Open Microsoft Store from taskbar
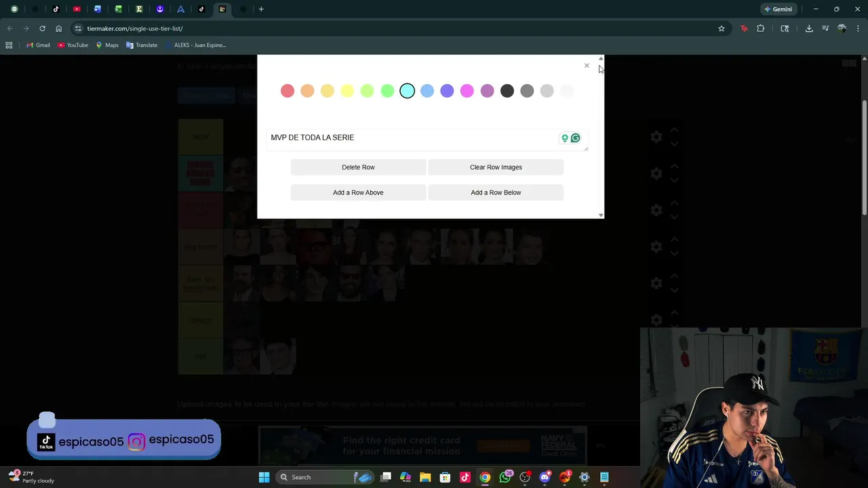 point(445,477)
